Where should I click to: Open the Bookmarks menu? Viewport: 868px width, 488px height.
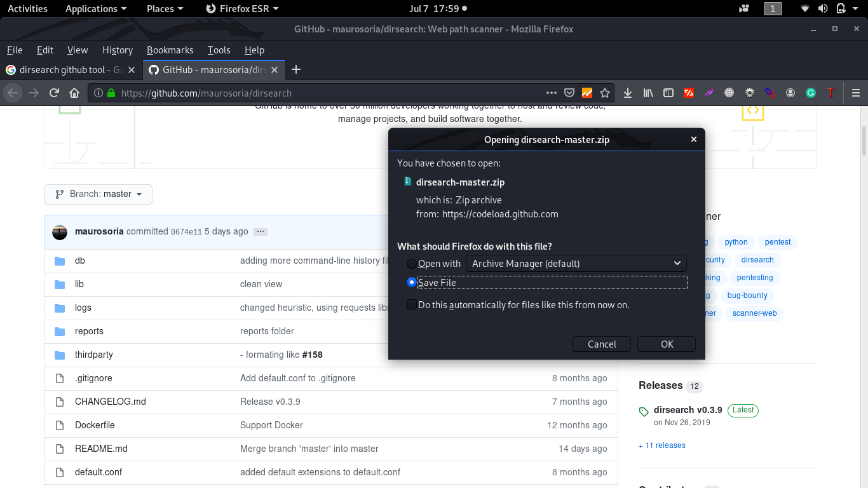coord(170,50)
